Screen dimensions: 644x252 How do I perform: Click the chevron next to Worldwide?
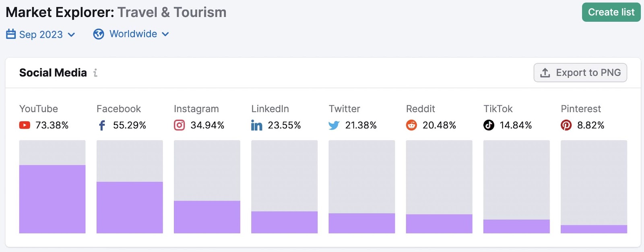[165, 34]
